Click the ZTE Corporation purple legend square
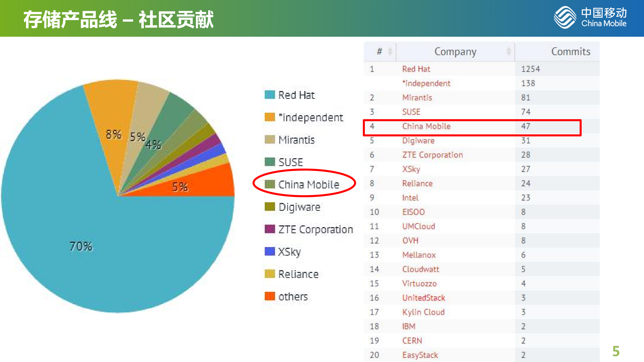The width and height of the screenshot is (644, 362). [x=270, y=229]
